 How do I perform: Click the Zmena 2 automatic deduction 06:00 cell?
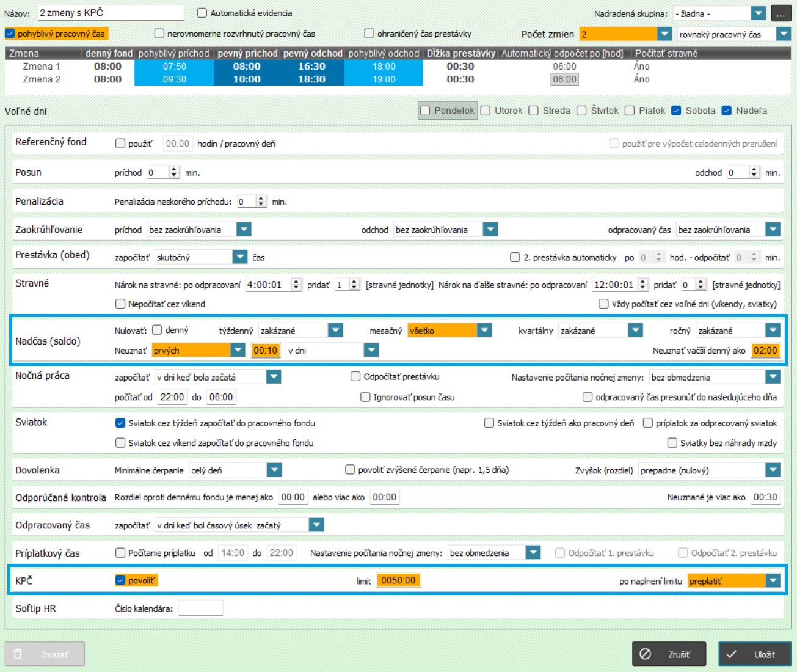click(x=564, y=79)
